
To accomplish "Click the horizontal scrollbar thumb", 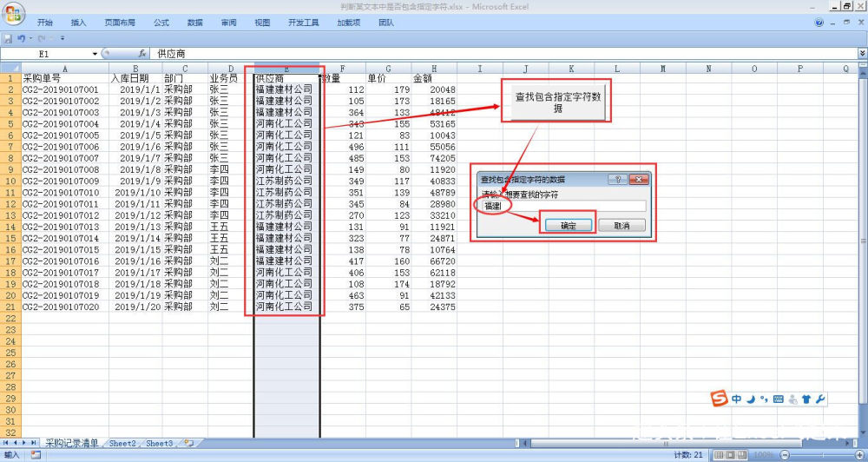I will [666, 443].
